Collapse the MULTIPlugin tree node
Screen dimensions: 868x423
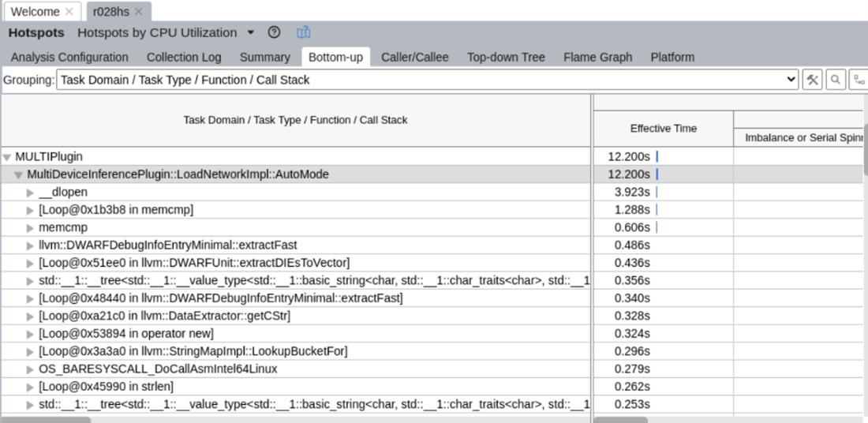[x=6, y=157]
